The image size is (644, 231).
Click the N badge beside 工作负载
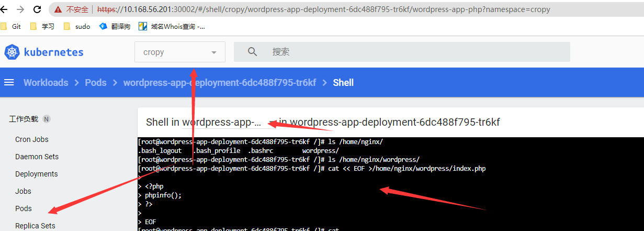pos(46,119)
